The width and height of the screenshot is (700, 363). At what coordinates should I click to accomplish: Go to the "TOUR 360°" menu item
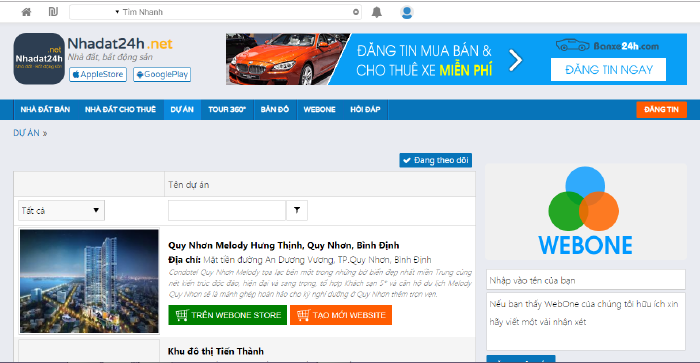pyautogui.click(x=227, y=109)
